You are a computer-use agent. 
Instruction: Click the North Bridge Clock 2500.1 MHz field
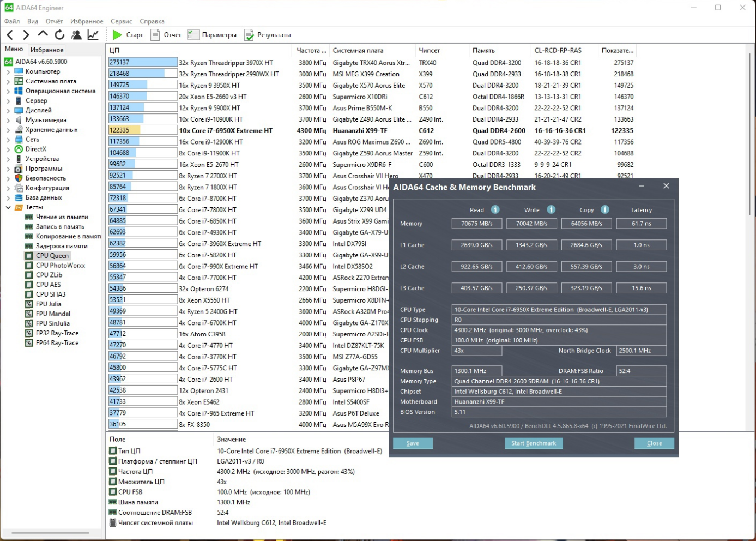click(x=642, y=351)
